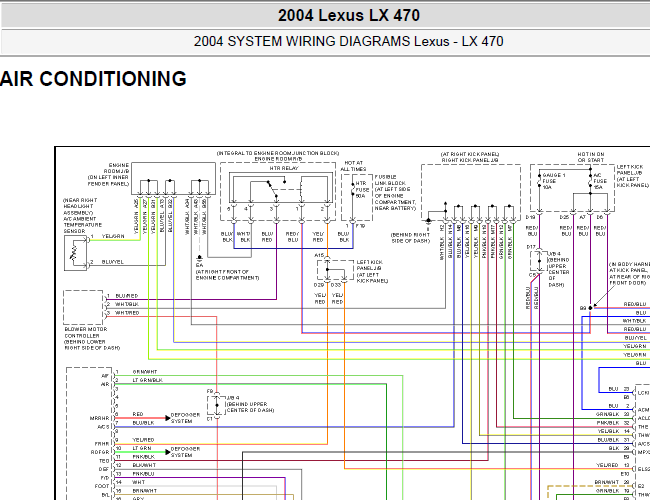The height and width of the screenshot is (500, 650).
Task: Select "YEL/RED 13" label at right connector
Action: pyautogui.click(x=613, y=465)
